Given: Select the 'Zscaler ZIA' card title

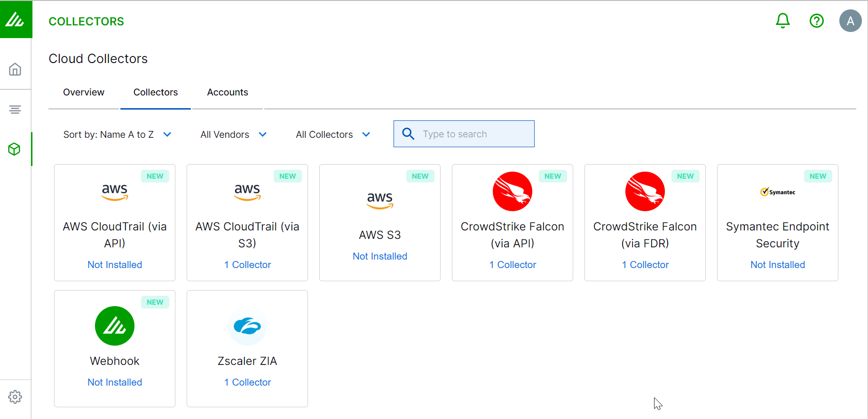Looking at the screenshot, I should point(247,361).
